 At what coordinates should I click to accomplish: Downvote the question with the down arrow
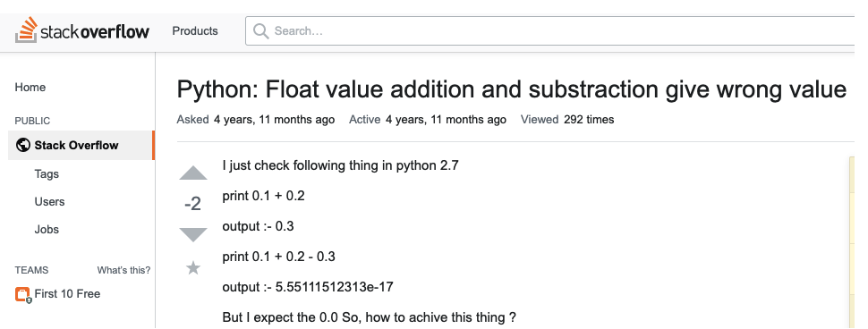pos(193,235)
